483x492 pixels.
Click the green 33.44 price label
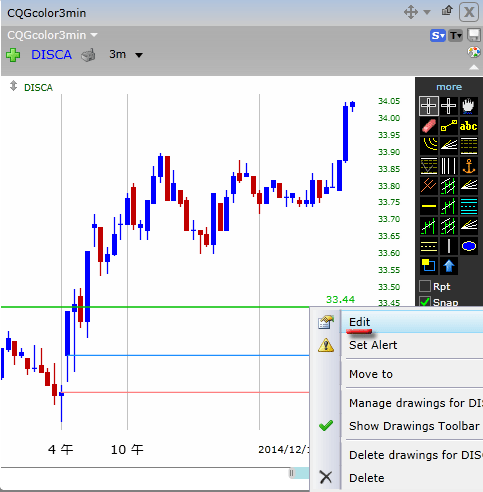(340, 299)
